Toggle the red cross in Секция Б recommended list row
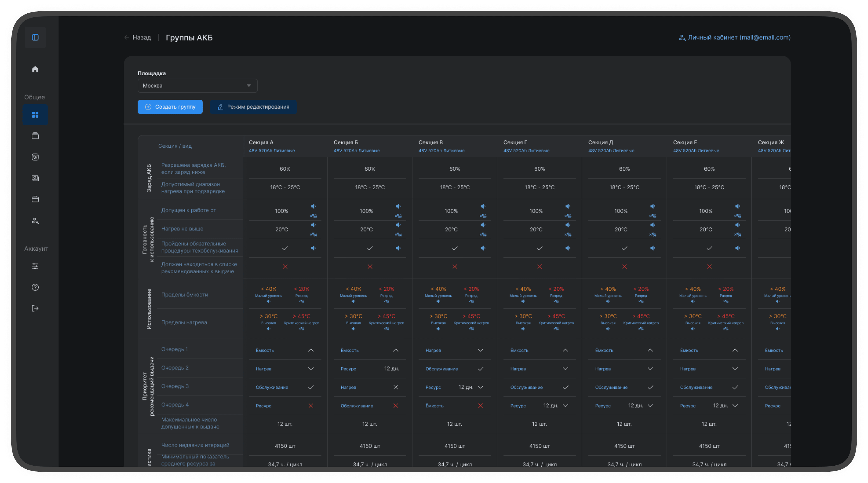The height and width of the screenshot is (483, 868). click(x=370, y=267)
